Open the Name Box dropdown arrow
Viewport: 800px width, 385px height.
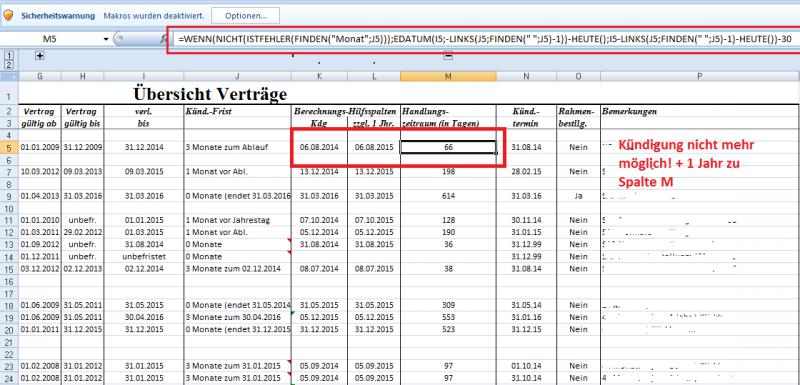[x=106, y=39]
